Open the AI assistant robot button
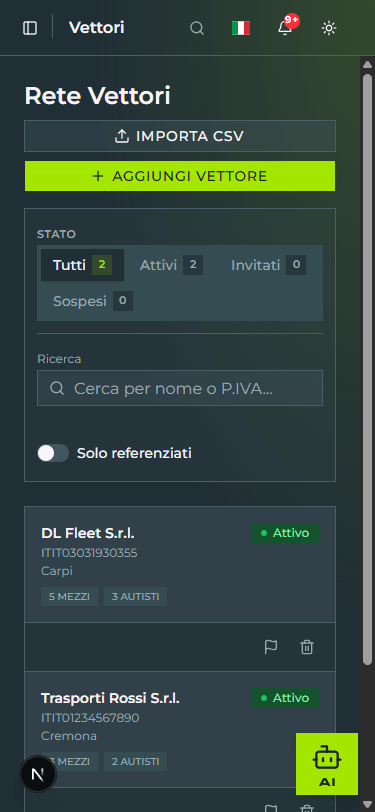Screen dimensions: 375x812 (327, 764)
